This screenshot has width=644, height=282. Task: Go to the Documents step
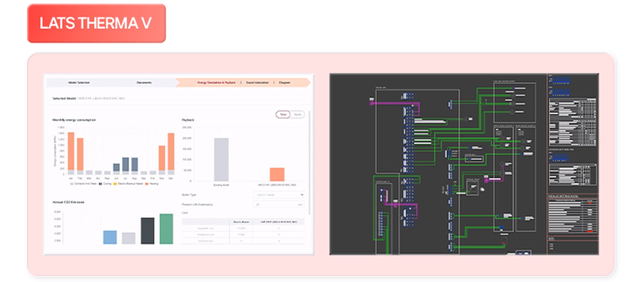click(x=144, y=83)
